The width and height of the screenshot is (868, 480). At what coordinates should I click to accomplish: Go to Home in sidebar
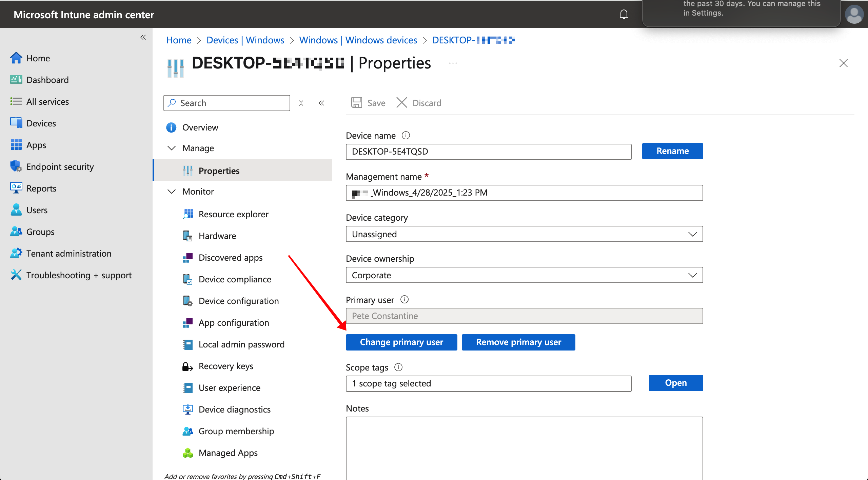[38, 58]
